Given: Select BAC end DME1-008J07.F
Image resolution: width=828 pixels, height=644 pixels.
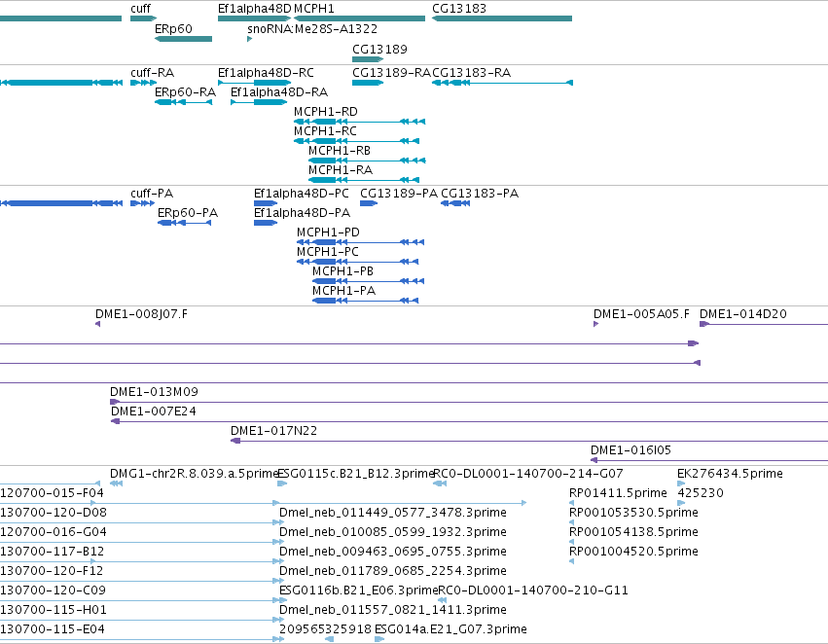Looking at the screenshot, I should point(141,314).
